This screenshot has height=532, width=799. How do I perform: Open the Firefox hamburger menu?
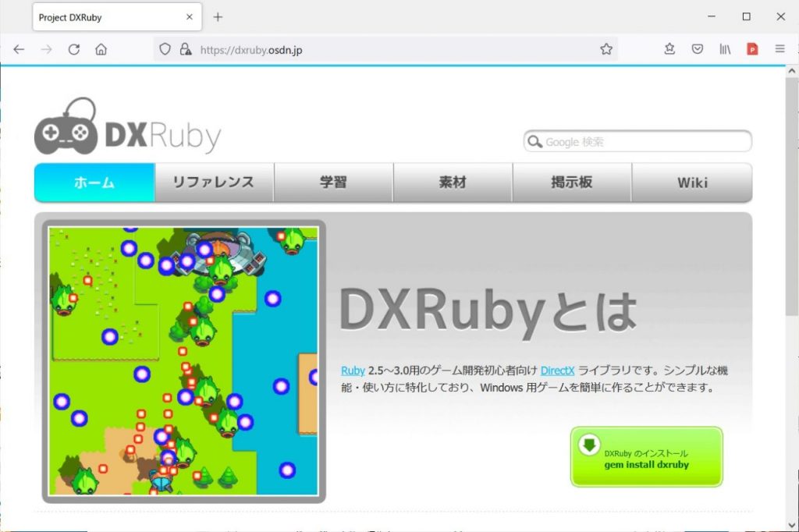point(779,48)
